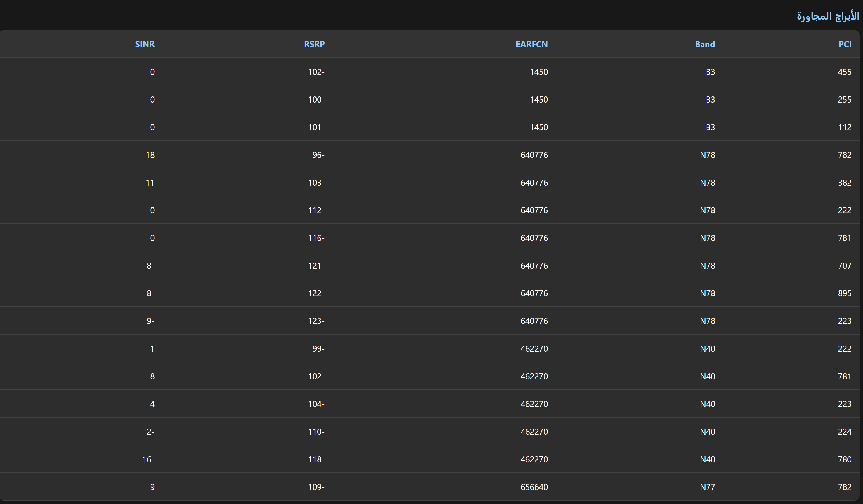Click EARFCN 656640 cell

534,487
